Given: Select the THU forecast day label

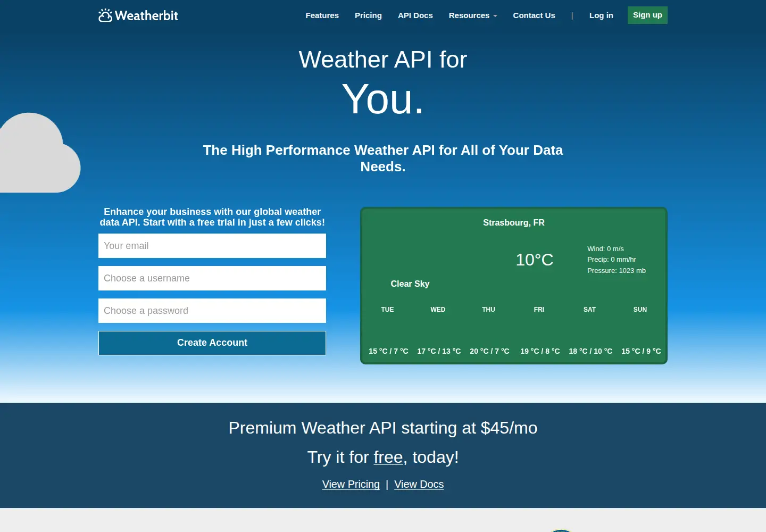Looking at the screenshot, I should [x=488, y=310].
